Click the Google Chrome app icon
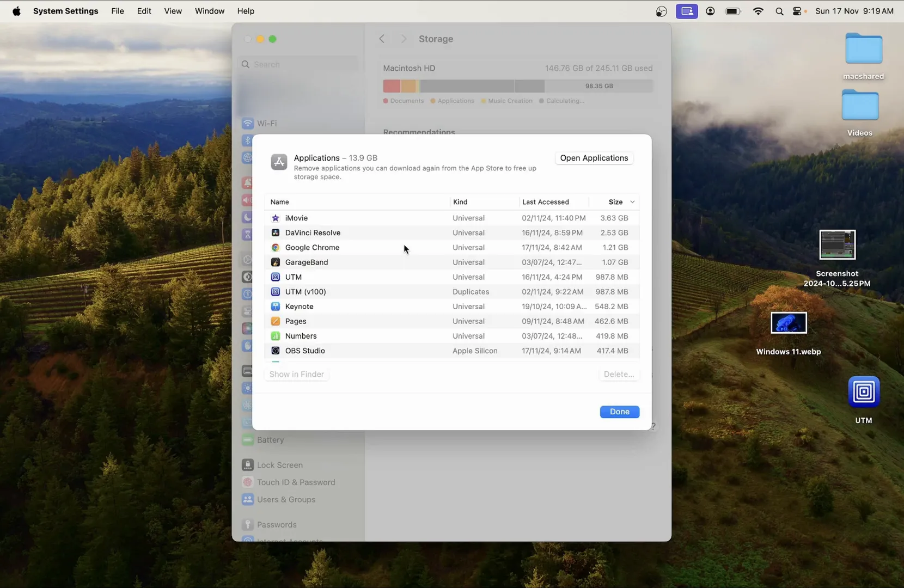This screenshot has width=904, height=588. coord(276,247)
